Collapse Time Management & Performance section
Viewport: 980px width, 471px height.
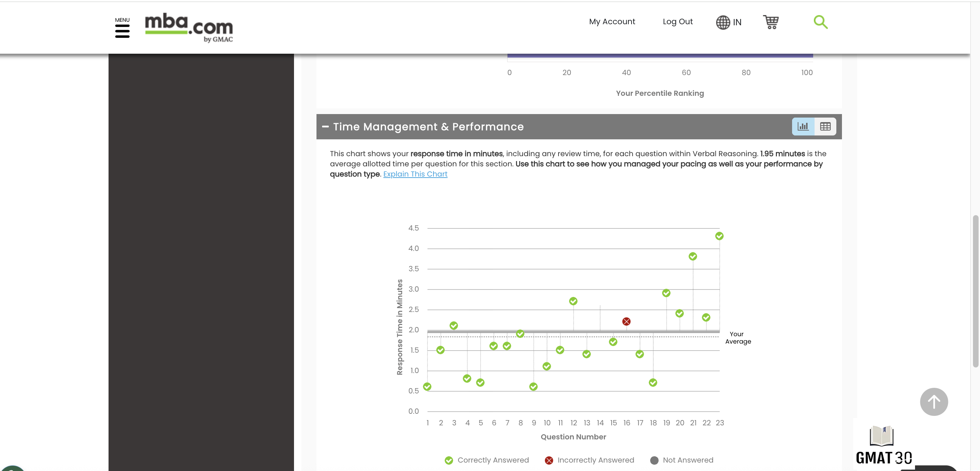click(x=325, y=127)
